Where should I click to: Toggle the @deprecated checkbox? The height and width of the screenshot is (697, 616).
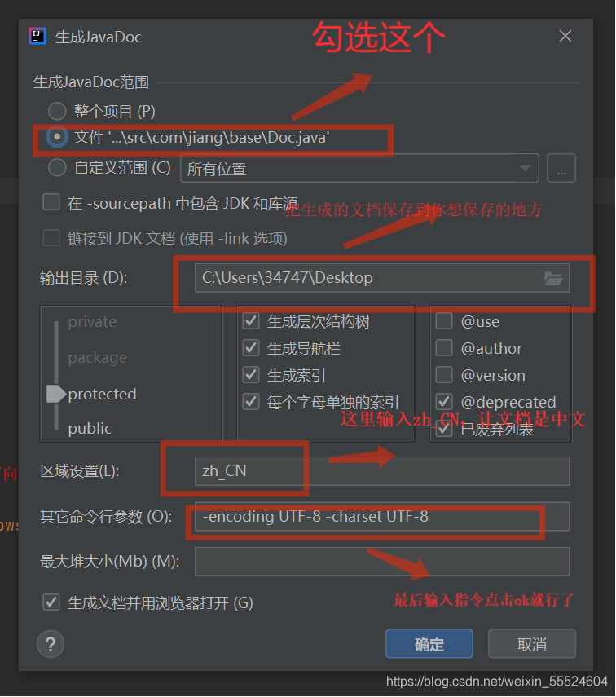pos(444,402)
